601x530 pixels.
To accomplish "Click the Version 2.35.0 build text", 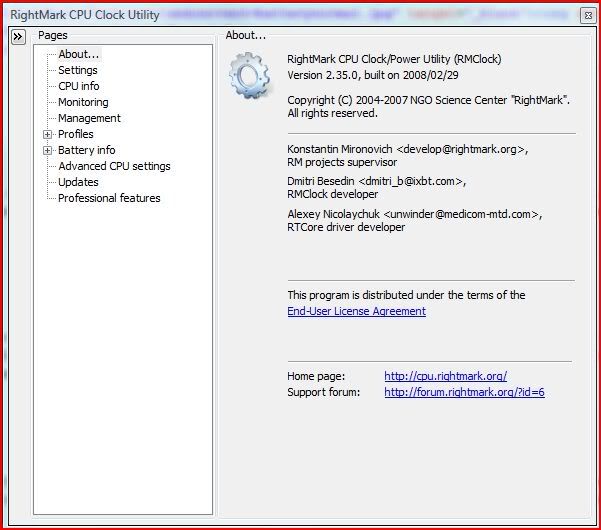I will pyautogui.click(x=373, y=75).
